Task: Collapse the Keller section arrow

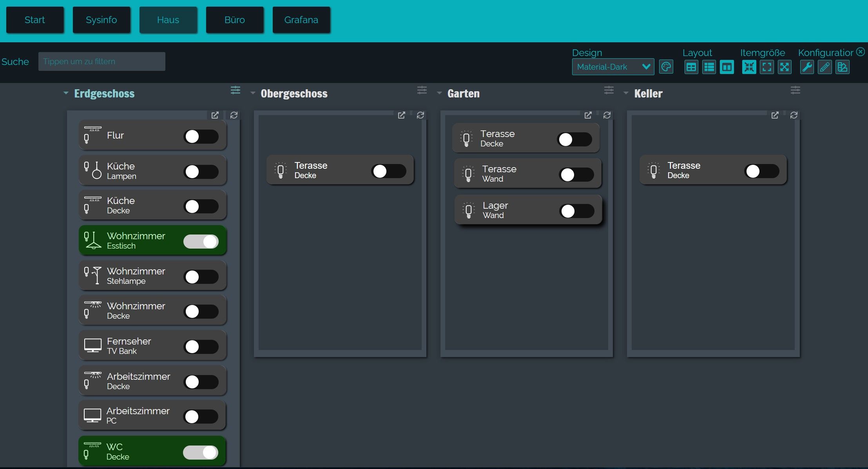Action: click(x=626, y=93)
